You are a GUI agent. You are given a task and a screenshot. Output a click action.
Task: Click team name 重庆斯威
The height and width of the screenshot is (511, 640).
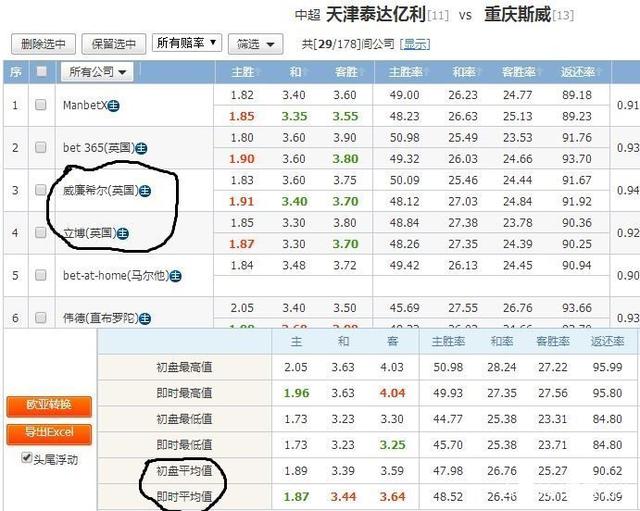[518, 15]
